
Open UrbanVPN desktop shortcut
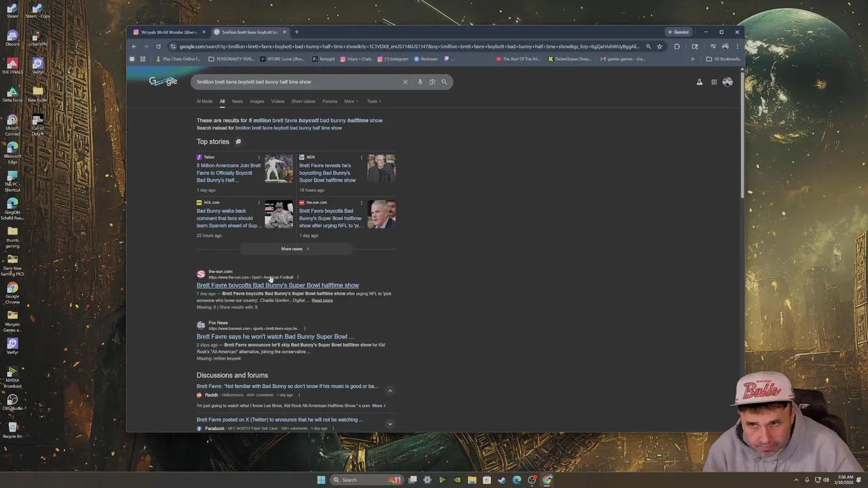pos(37,38)
